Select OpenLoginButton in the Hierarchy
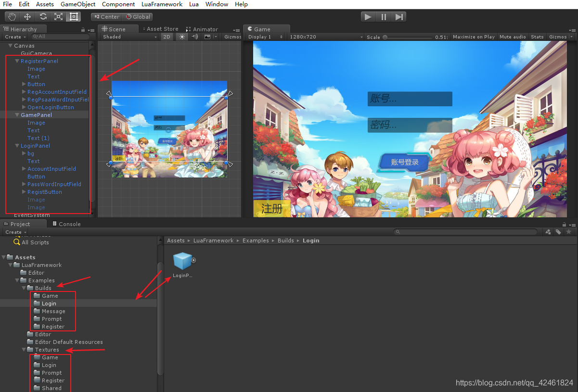Viewport: 578px width, 392px height. [51, 107]
